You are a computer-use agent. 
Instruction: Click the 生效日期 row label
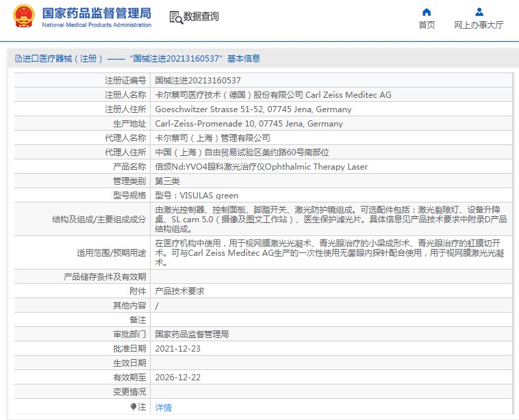click(129, 363)
